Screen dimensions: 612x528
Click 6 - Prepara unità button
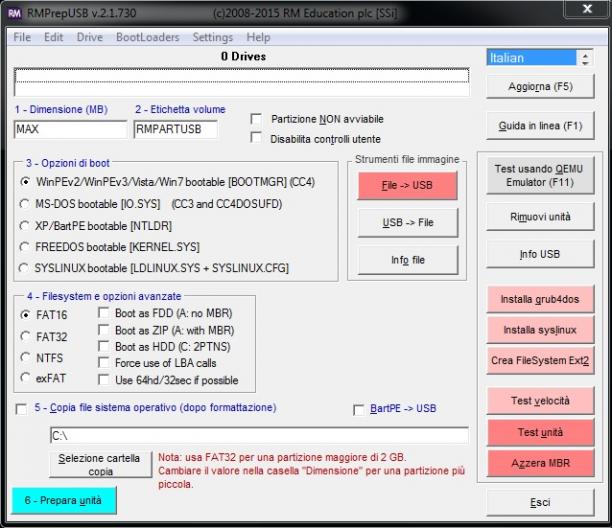[x=64, y=500]
